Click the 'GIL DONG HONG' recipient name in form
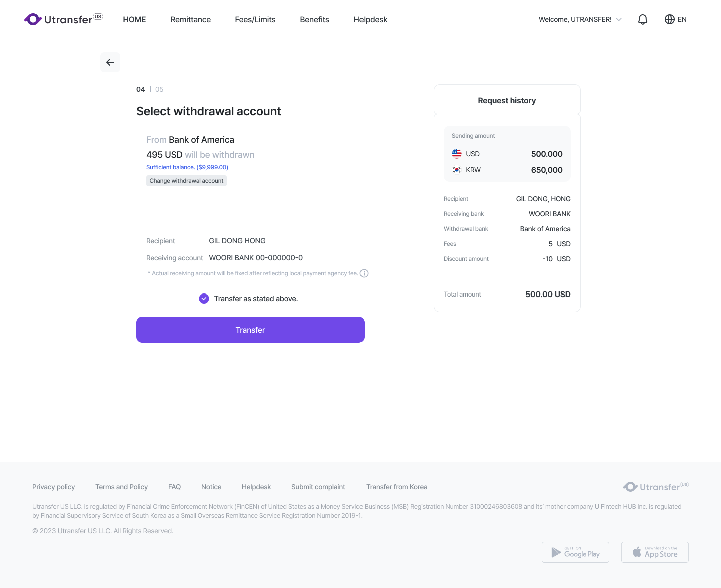721x588 pixels. click(237, 241)
